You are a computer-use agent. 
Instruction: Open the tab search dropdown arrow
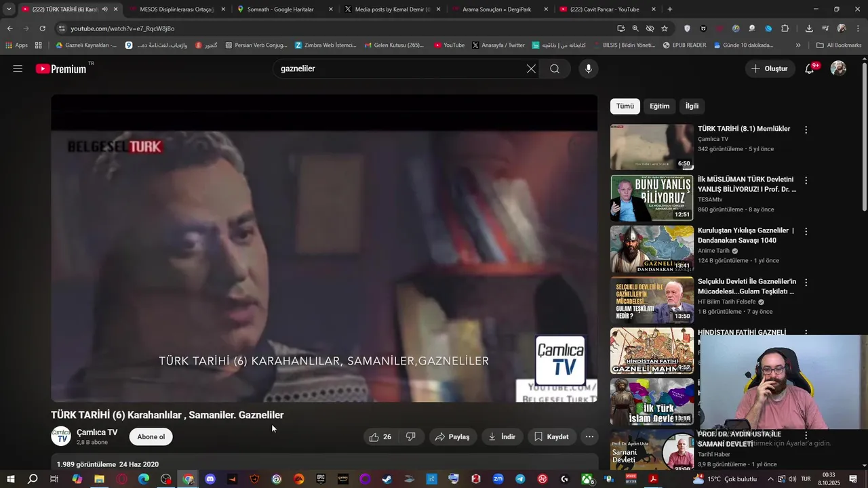(9, 9)
